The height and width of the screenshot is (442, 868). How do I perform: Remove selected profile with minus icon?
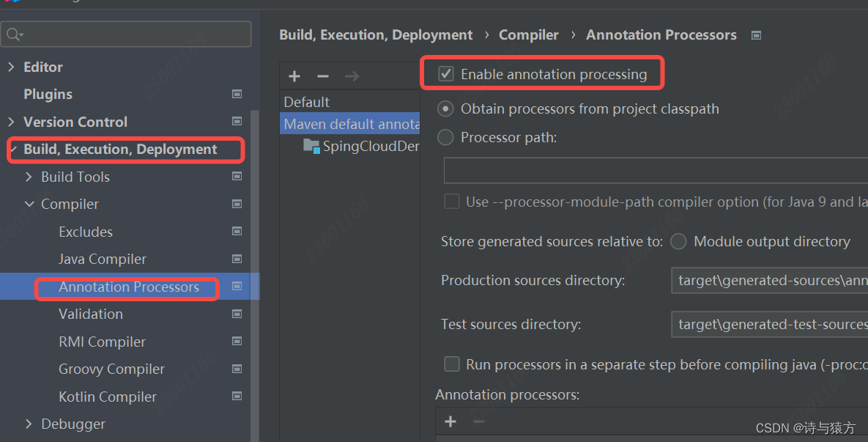[x=323, y=76]
